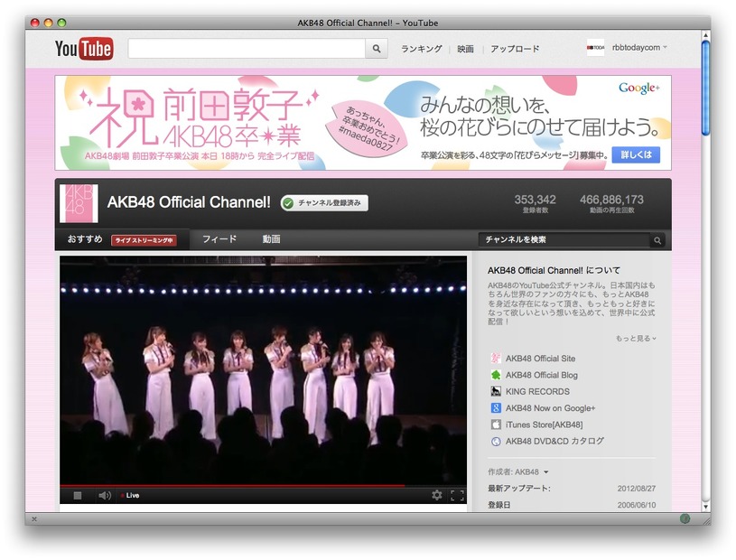This screenshot has width=736, height=560.
Task: Click the 353,342 subscriber count
Action: tap(536, 200)
